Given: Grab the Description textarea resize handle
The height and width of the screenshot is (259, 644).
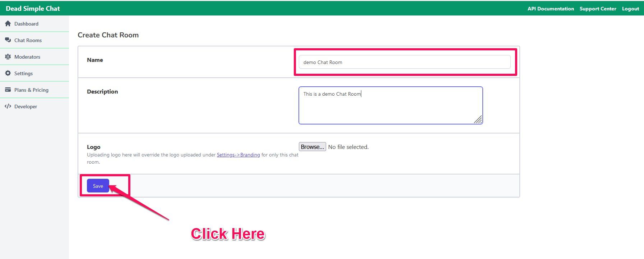Looking at the screenshot, I should [478, 119].
